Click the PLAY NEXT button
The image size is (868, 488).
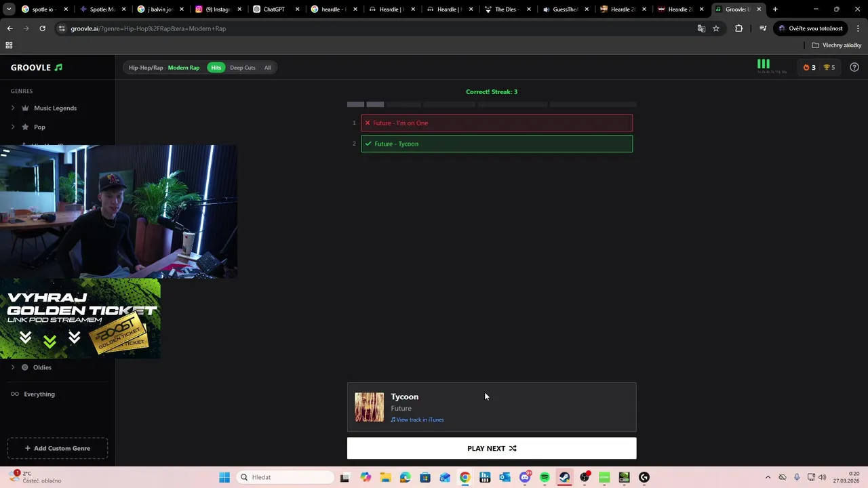pos(492,448)
